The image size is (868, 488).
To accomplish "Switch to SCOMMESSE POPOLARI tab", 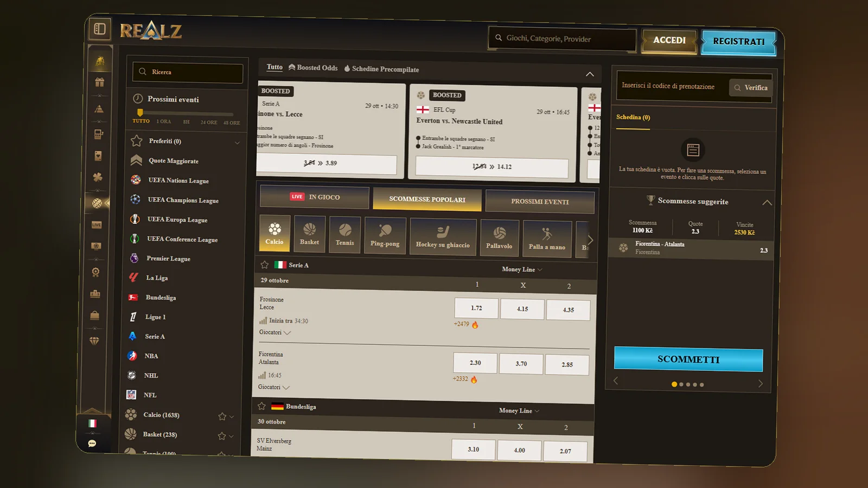I will coord(427,200).
